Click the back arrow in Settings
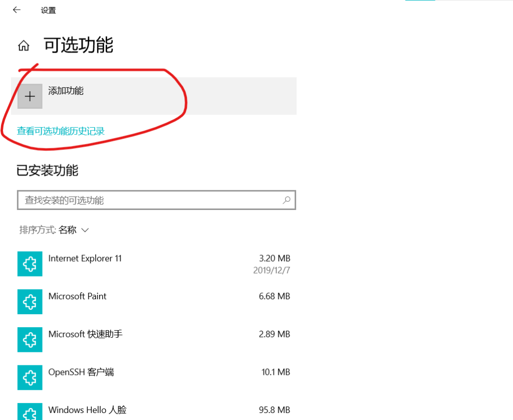 (17, 10)
